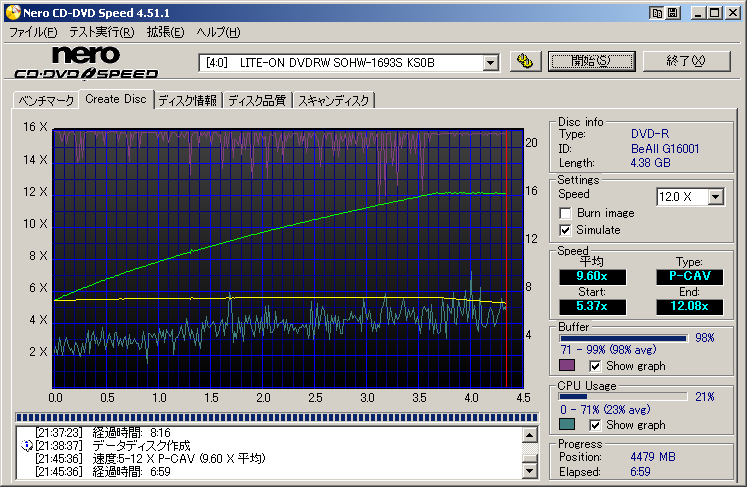Click the Elapsed value 6:59
This screenshot has width=747, height=487.
point(640,472)
